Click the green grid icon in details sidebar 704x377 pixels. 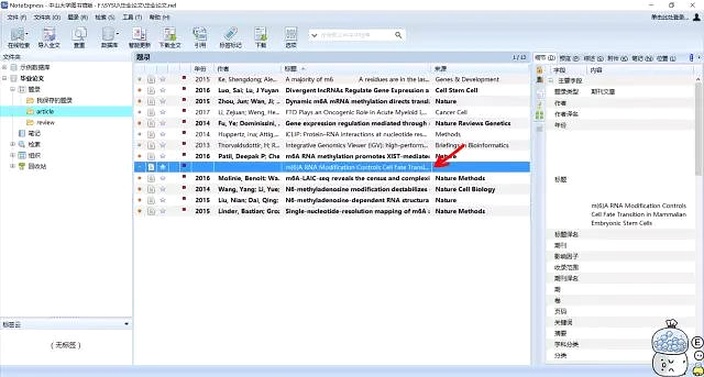tap(539, 115)
